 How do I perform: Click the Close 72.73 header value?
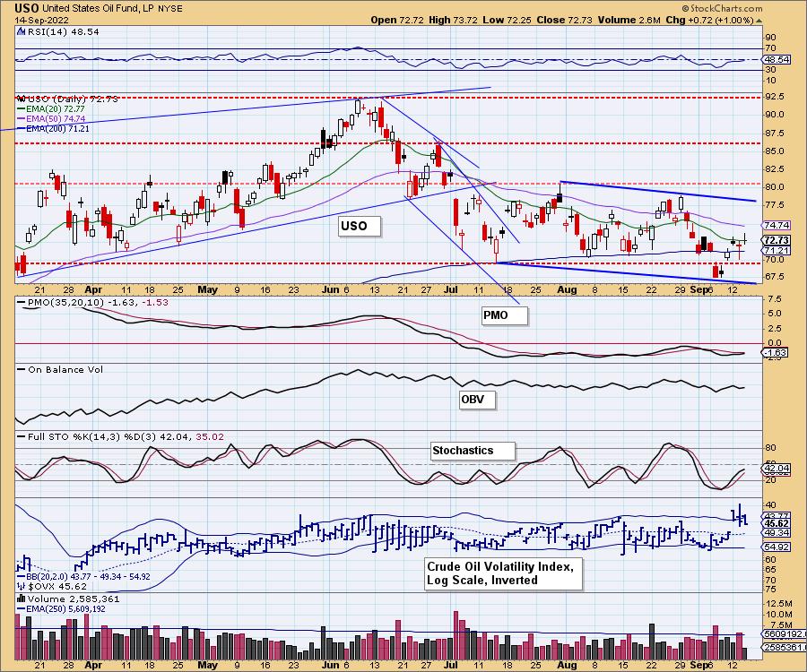[564, 20]
